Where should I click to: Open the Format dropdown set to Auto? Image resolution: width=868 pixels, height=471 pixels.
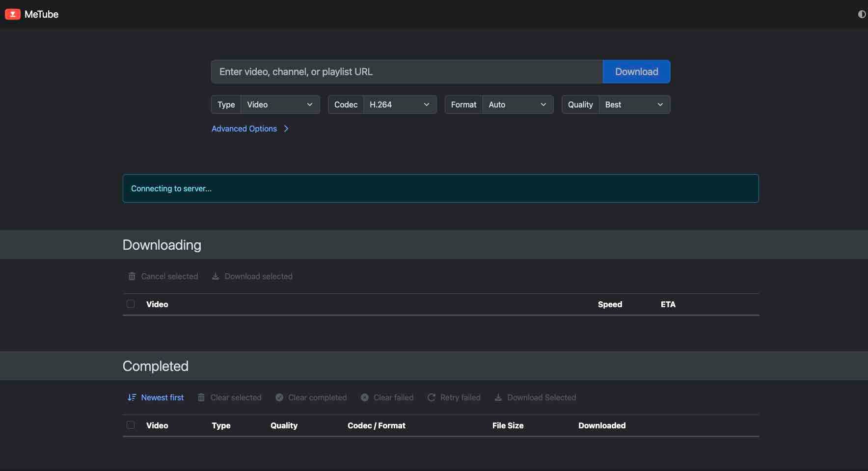coord(517,105)
